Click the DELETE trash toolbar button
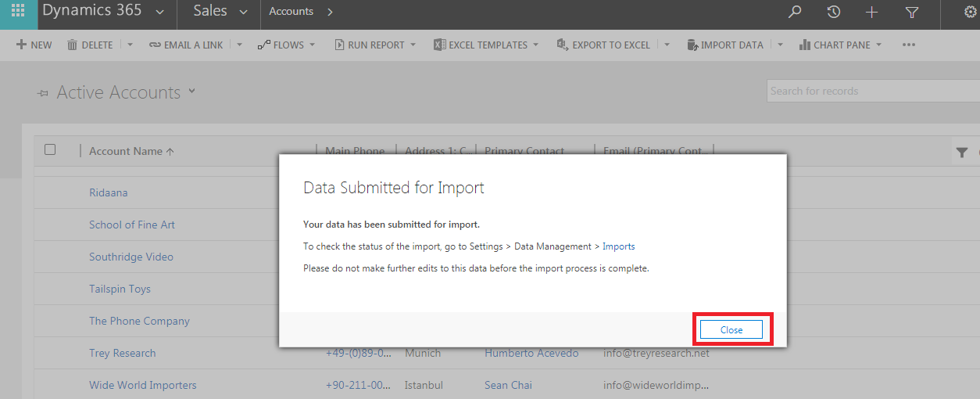This screenshot has height=399, width=980. point(90,45)
